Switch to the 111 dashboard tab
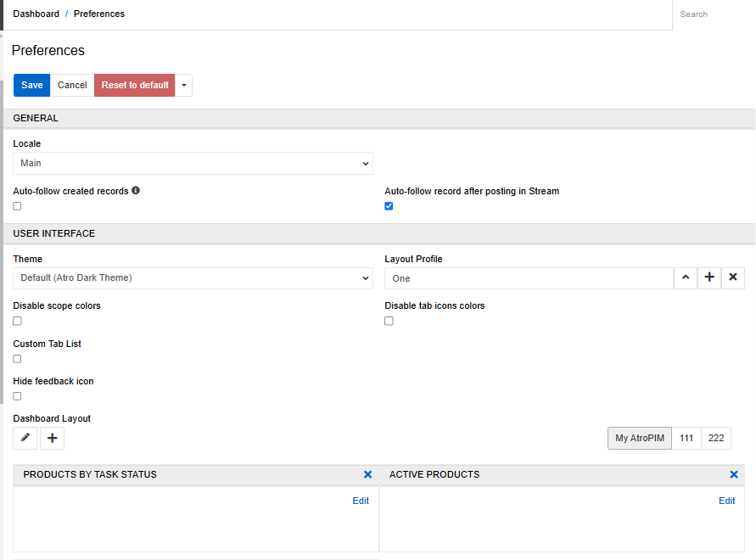 (686, 438)
